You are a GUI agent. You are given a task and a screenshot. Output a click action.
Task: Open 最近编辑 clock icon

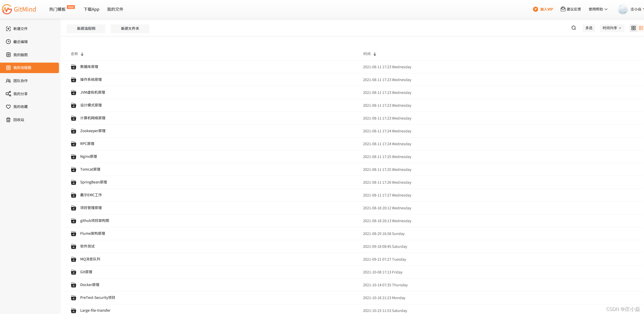click(x=8, y=42)
